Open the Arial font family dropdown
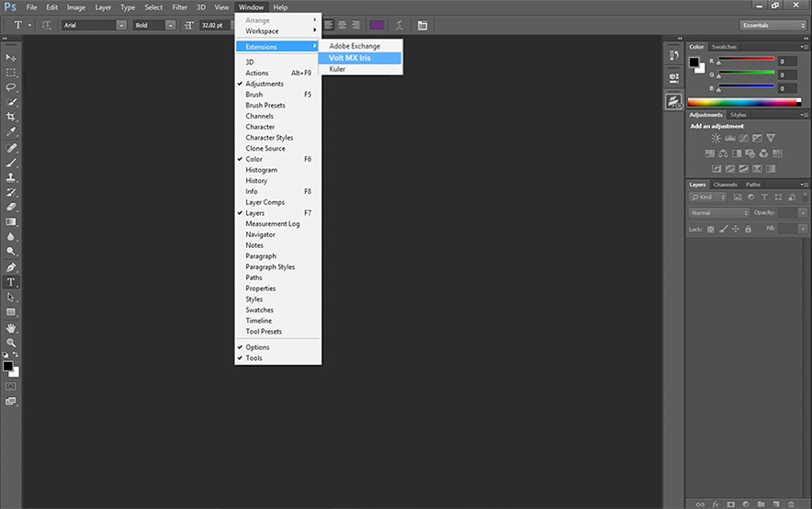 95,25
